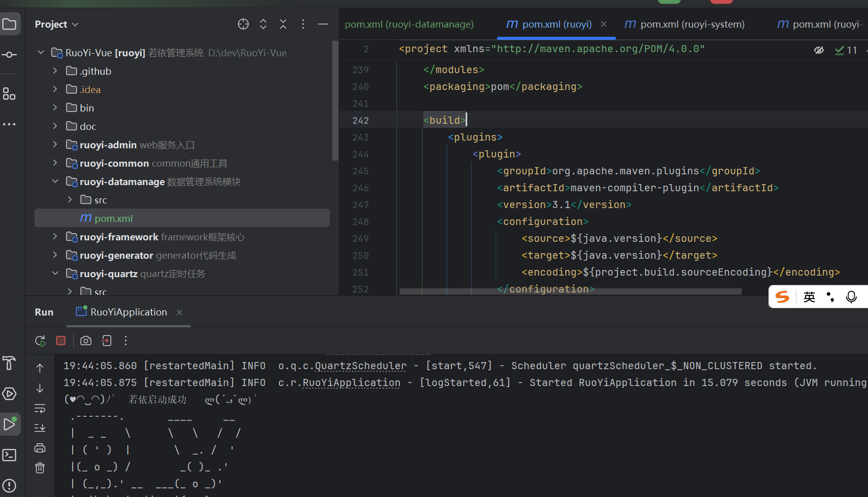
Task: Open Project view dropdown
Action: pos(57,24)
